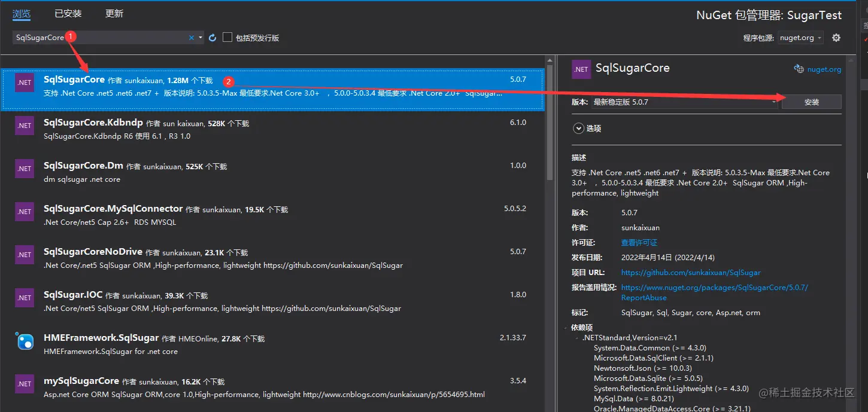Click the 发布日期 value 2022年4月14日
The width and height of the screenshot is (868, 412).
[x=668, y=257]
